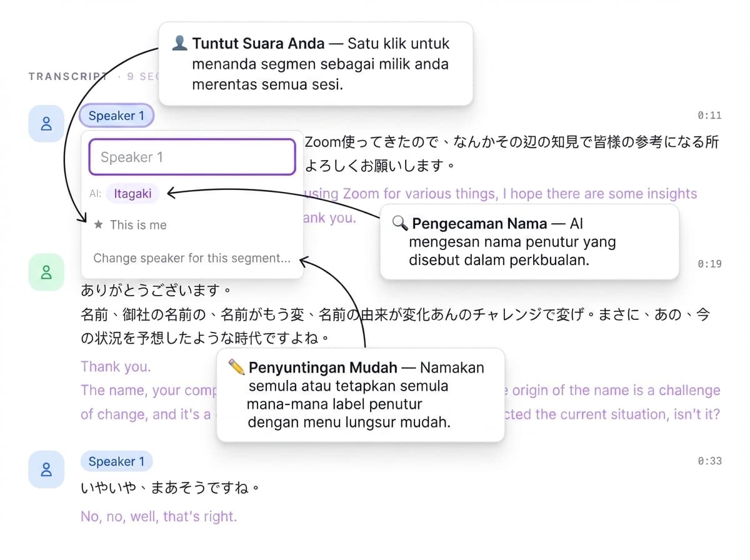The width and height of the screenshot is (750, 560).
Task: Jump to the 0:11 timestamp
Action: point(709,116)
